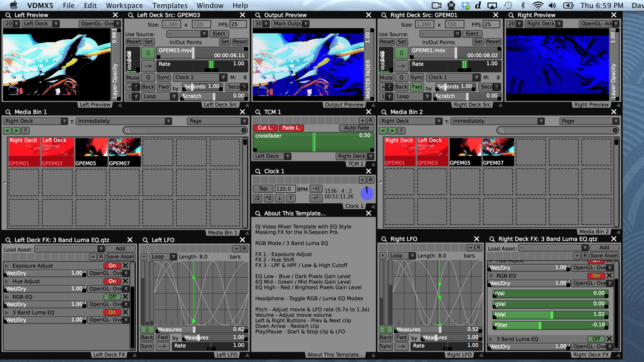Image resolution: width=644 pixels, height=362 pixels.
Task: Click the plus preset button in Left Deck FX
Action: (x=93, y=257)
